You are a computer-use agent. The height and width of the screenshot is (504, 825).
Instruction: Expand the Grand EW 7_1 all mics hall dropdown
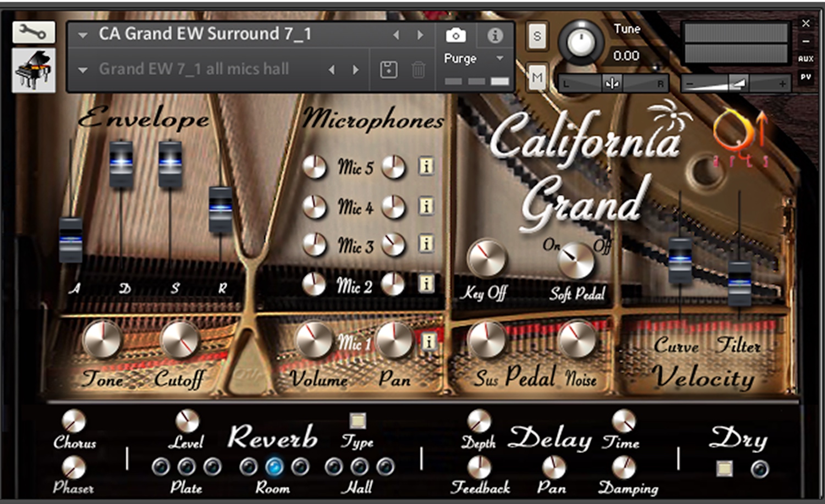(83, 69)
